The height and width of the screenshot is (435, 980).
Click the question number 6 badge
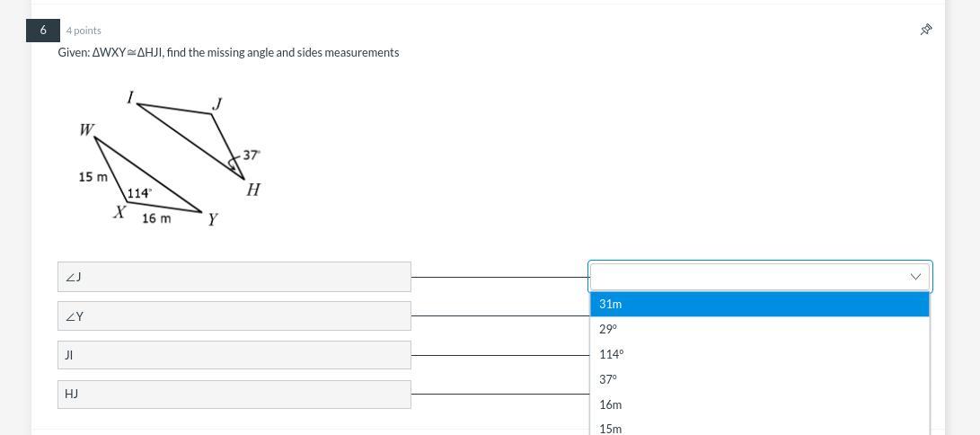pos(43,30)
